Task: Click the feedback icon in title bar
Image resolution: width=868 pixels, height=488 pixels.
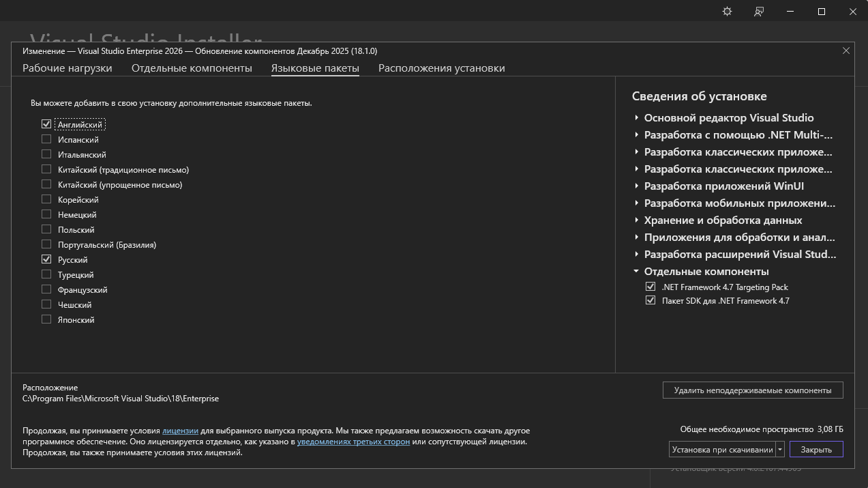Action: click(759, 12)
